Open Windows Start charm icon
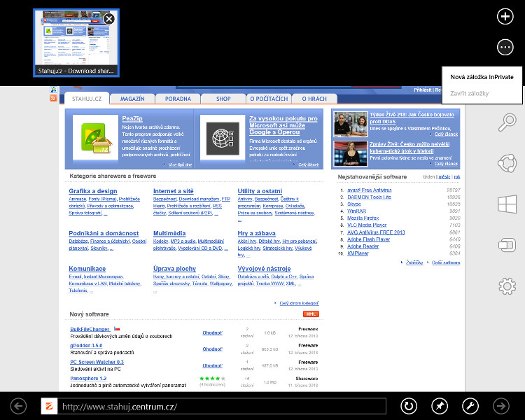The image size is (525, 420). [x=507, y=204]
